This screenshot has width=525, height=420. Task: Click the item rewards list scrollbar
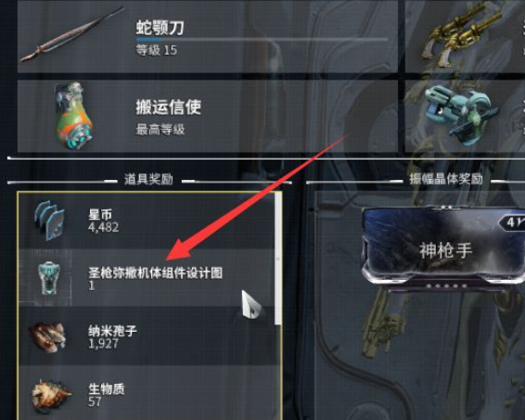click(x=278, y=259)
